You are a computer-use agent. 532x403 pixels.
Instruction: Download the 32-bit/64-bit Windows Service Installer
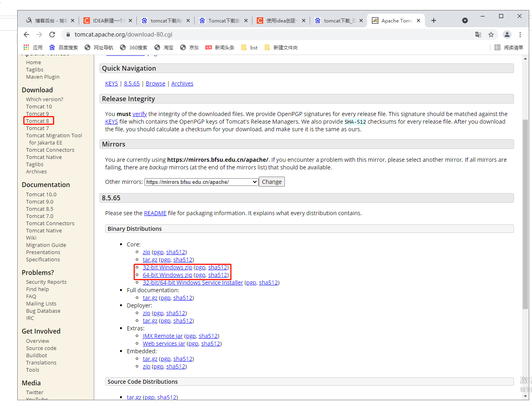coord(193,283)
